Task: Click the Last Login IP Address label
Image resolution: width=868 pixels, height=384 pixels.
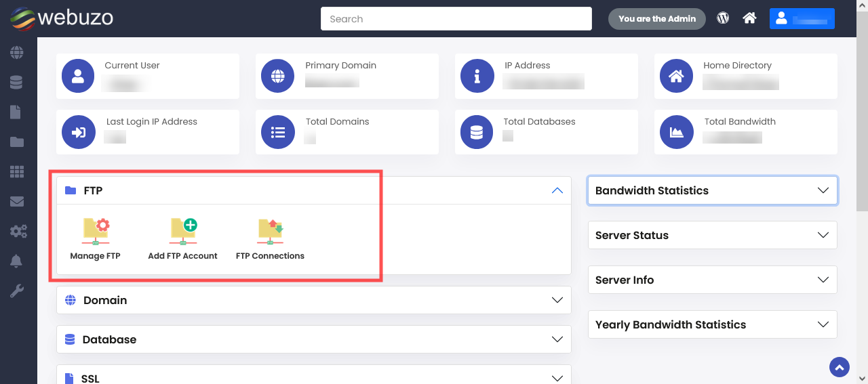Action: [152, 122]
